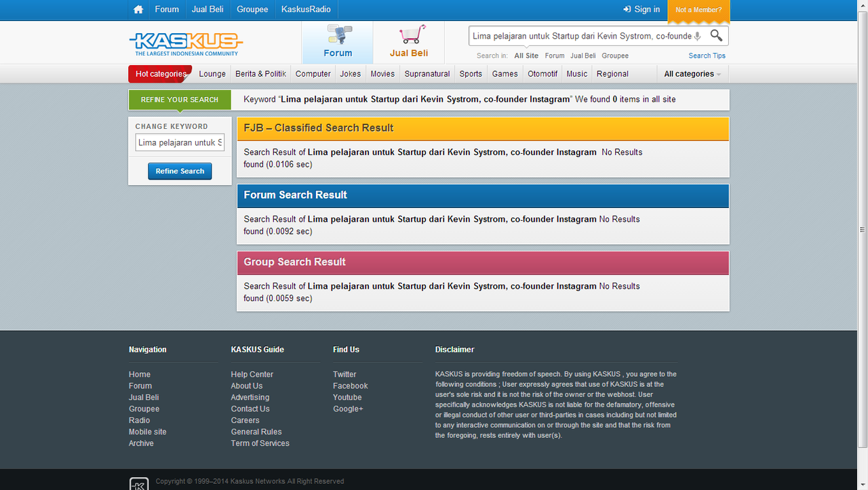Screen dimensions: 868x490
Task: Open the Facebook link
Action: coord(351,386)
